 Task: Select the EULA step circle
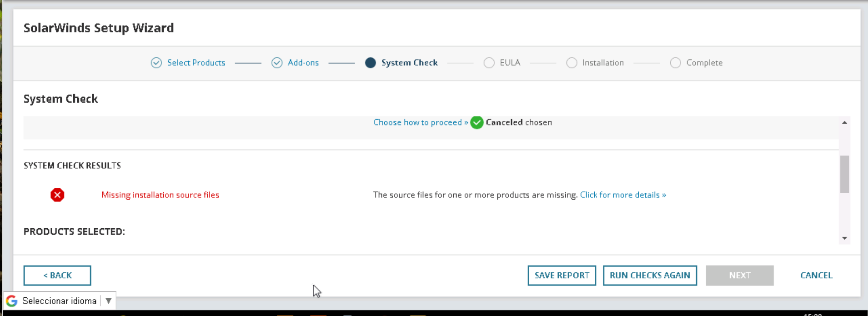pos(489,63)
